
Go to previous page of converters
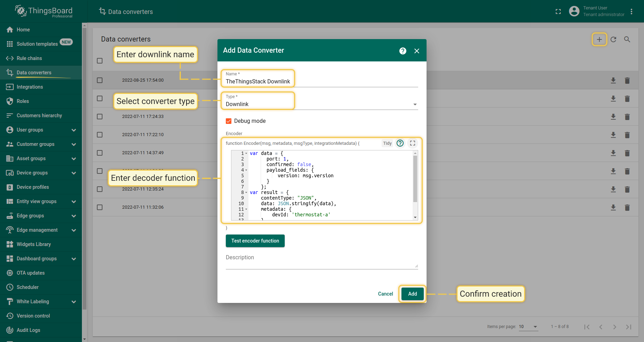coord(601,327)
